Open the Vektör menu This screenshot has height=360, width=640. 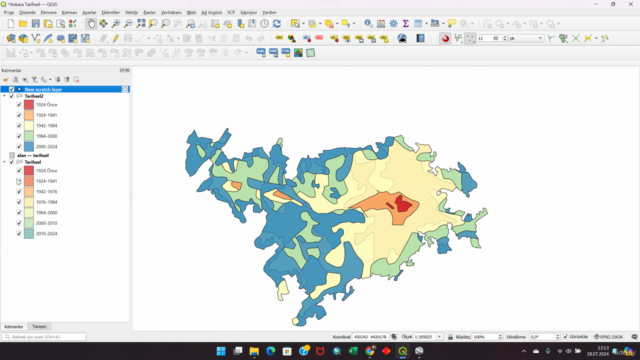[131, 13]
